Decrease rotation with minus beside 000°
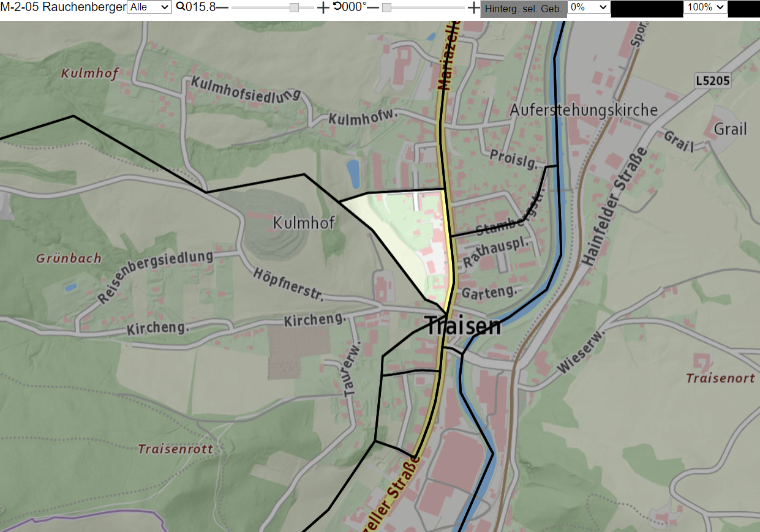 coord(373,7)
